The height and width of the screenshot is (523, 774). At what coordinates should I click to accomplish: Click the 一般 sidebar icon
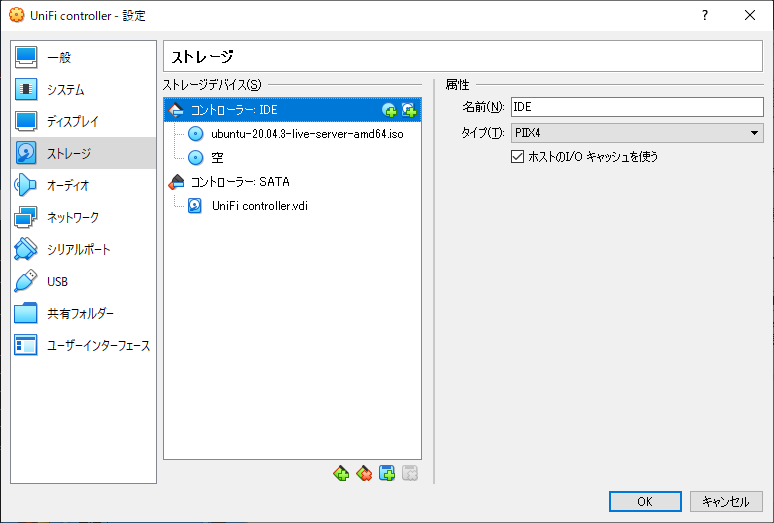coord(26,57)
